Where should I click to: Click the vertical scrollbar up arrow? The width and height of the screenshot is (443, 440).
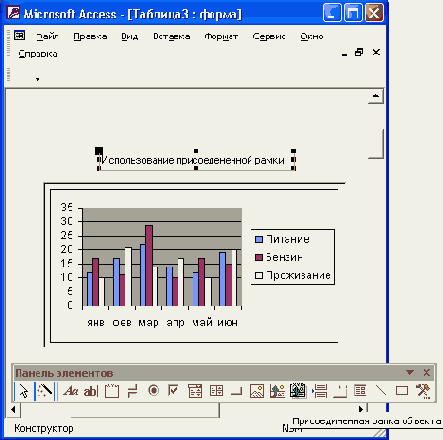tap(376, 96)
